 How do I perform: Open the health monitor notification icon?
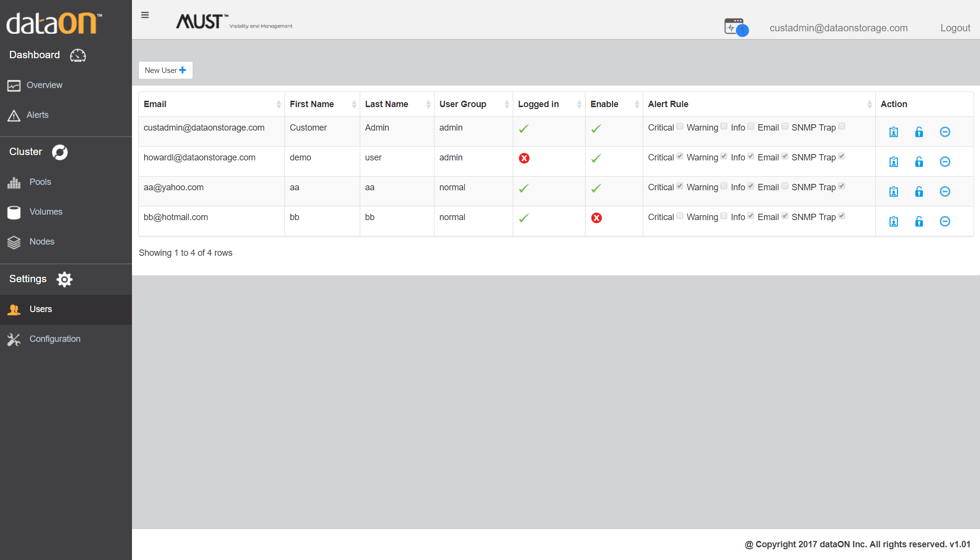click(735, 27)
